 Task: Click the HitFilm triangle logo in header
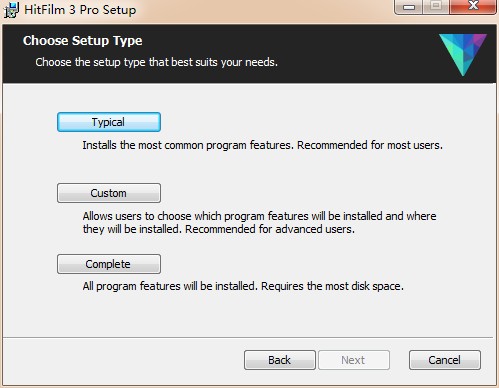click(463, 55)
